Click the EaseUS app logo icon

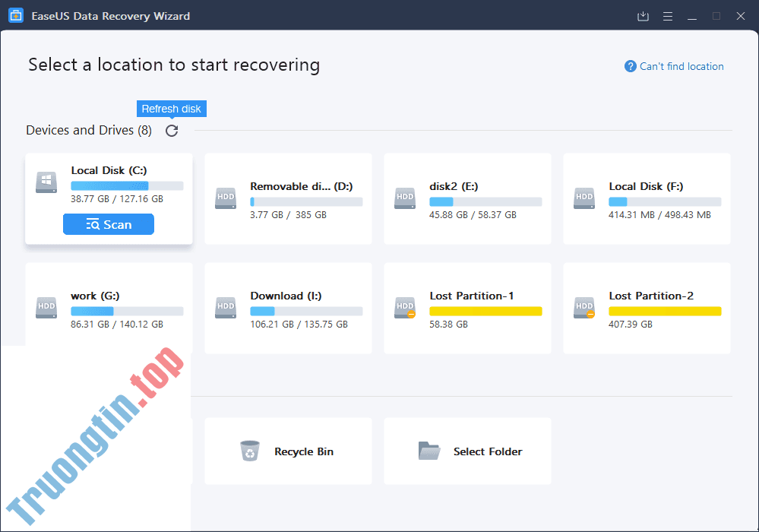point(15,16)
